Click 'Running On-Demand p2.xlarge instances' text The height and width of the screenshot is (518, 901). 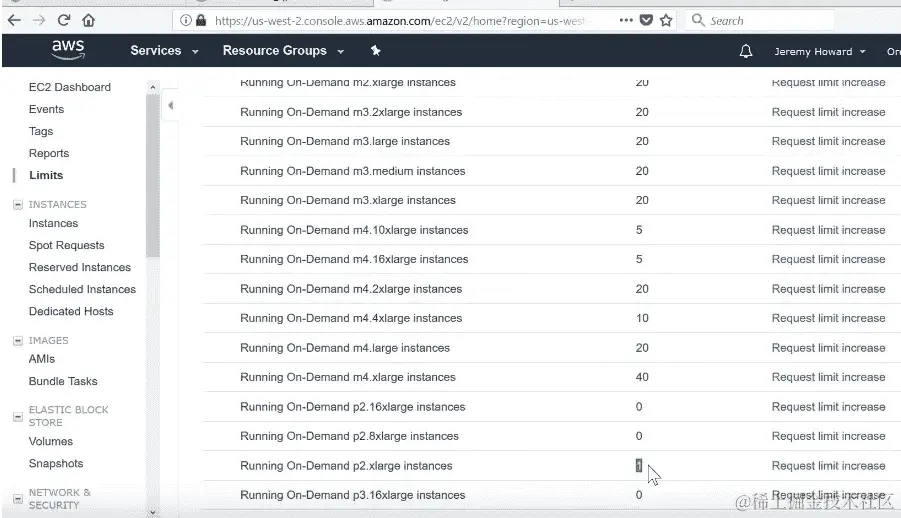click(x=346, y=466)
